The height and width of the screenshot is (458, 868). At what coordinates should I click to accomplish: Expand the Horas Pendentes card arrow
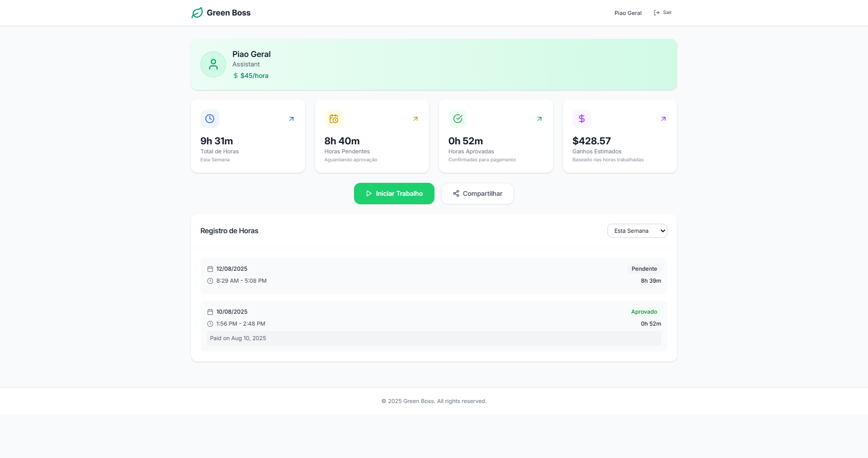[x=415, y=119]
